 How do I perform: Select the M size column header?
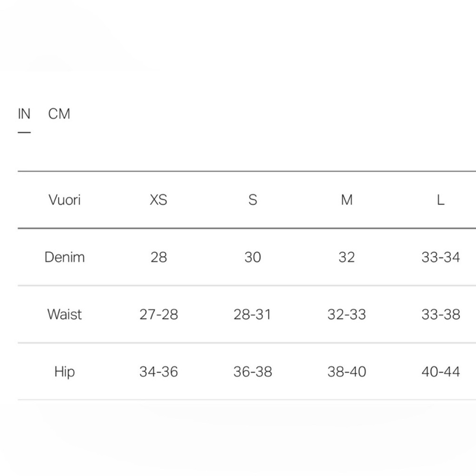coord(347,200)
